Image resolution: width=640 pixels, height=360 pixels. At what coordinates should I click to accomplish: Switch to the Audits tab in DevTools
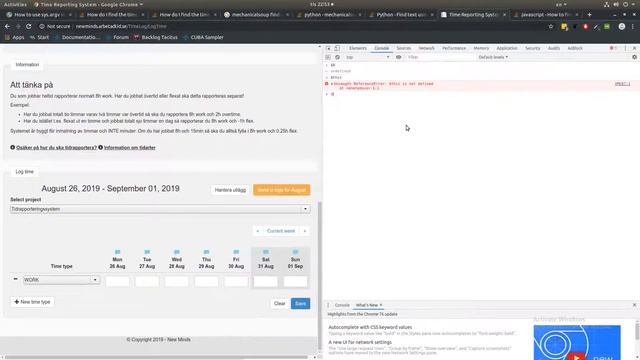tap(554, 48)
